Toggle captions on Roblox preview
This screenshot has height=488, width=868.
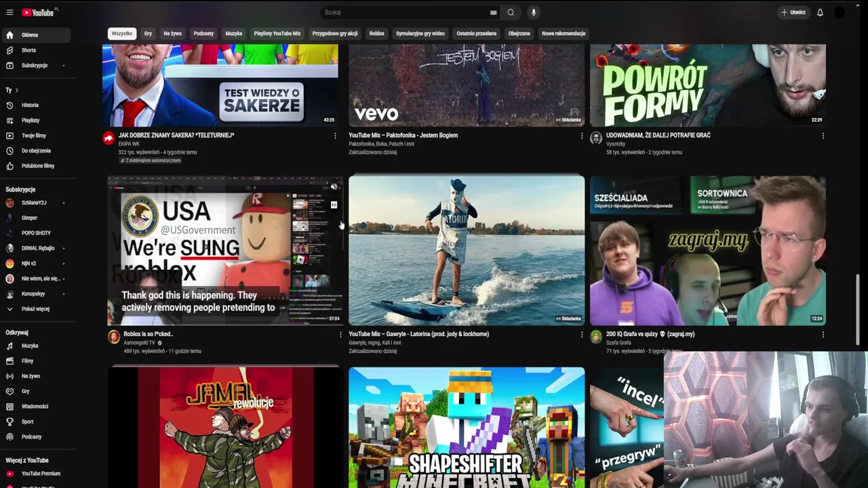tap(334, 205)
